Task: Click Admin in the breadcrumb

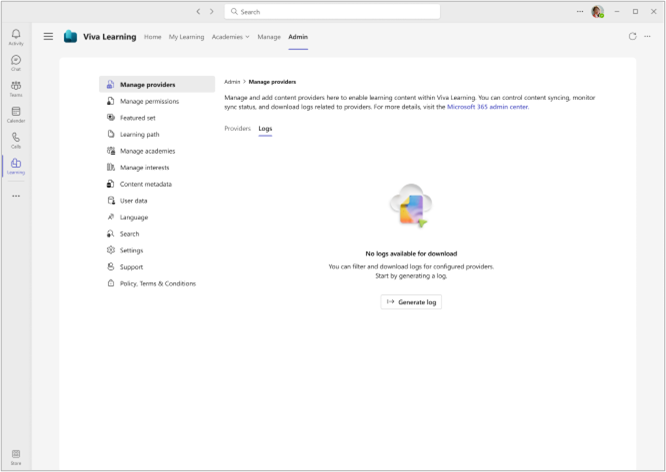Action: (x=232, y=82)
